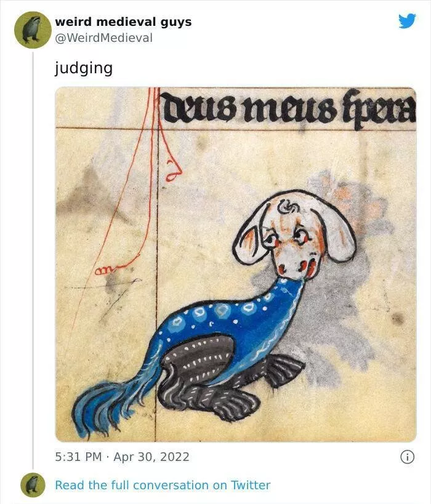Click the @WeirdMedieval handle
Screen dimensions: 431x504
click(x=103, y=38)
